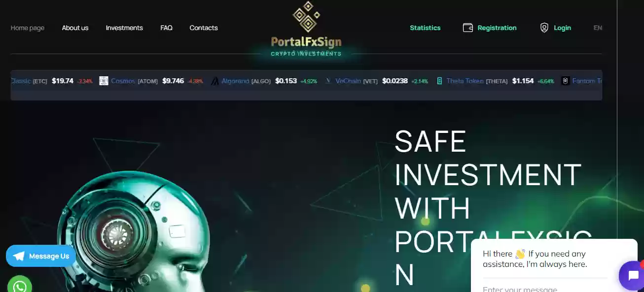Click the Cosmos coin icon in ticker

click(x=104, y=81)
